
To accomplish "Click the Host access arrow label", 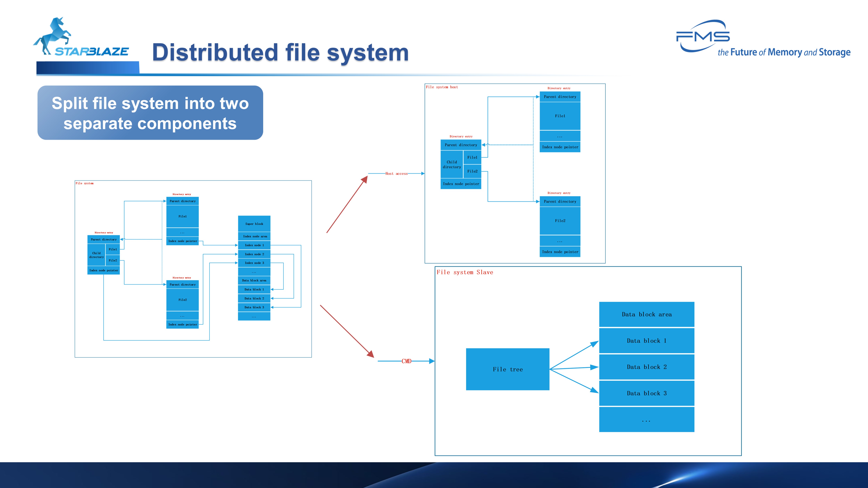I will pos(396,173).
